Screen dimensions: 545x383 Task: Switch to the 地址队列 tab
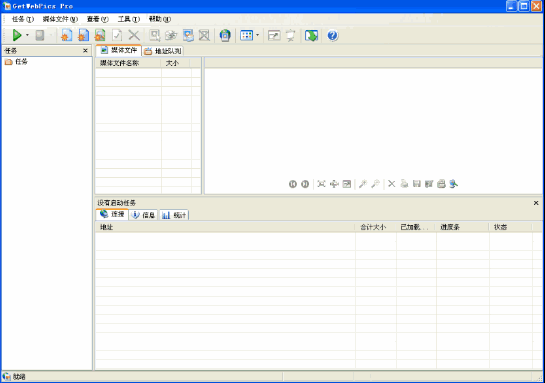coord(163,51)
